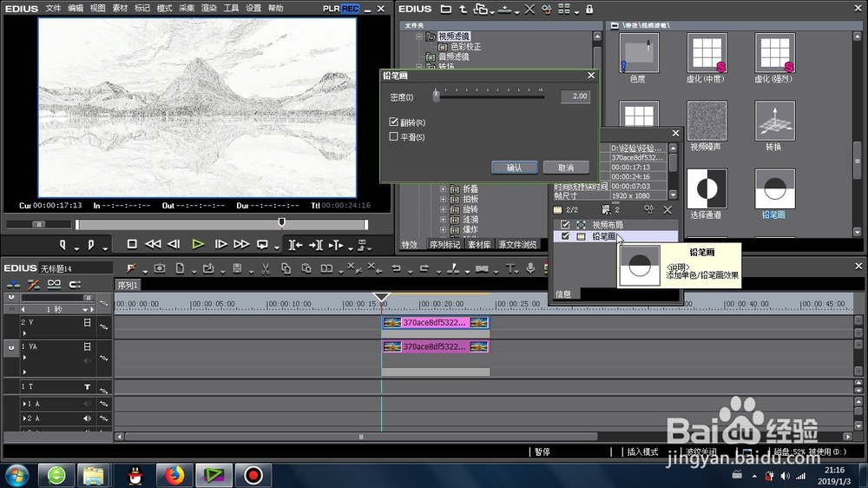Select the 转换 effect icon
868x488 pixels.
click(775, 121)
